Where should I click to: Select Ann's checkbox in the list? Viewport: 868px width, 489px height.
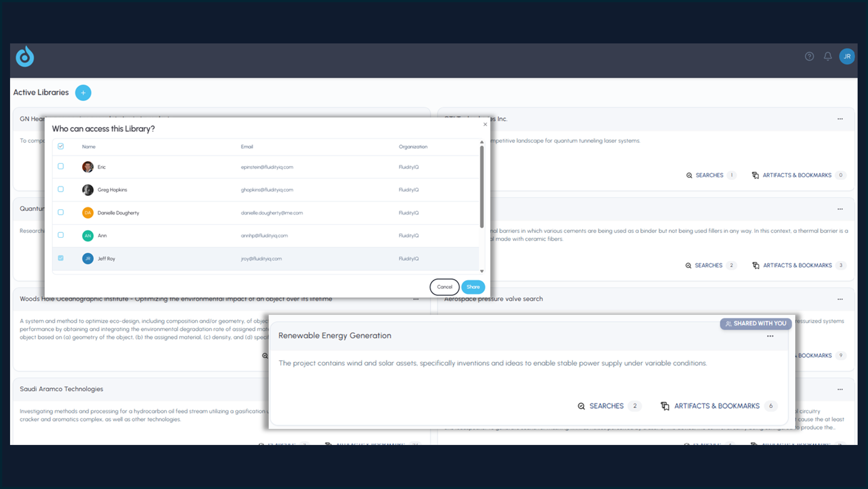pos(61,235)
